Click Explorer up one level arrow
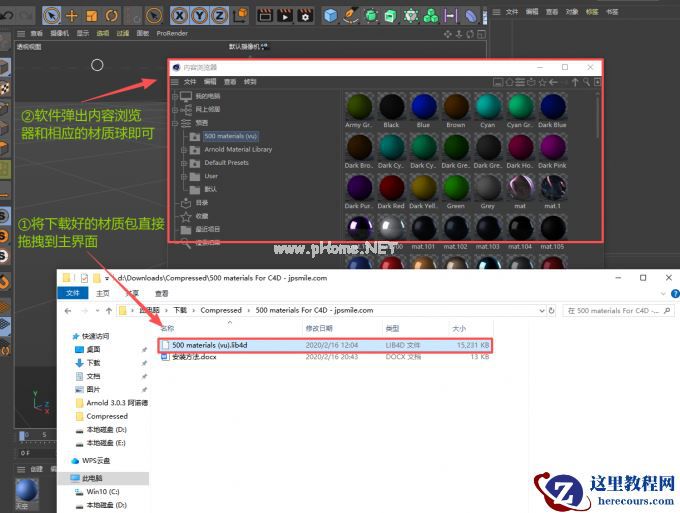680x513 pixels. point(109,310)
